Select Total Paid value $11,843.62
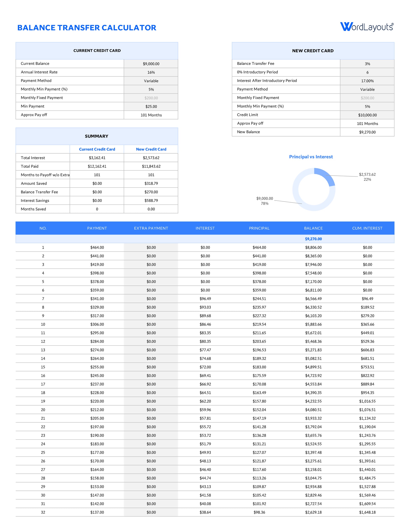 click(151, 166)
